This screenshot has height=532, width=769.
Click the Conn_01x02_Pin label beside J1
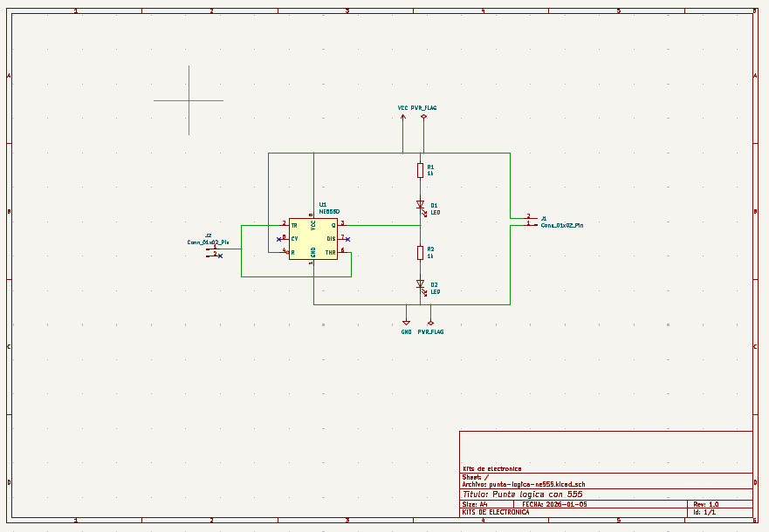click(x=562, y=225)
